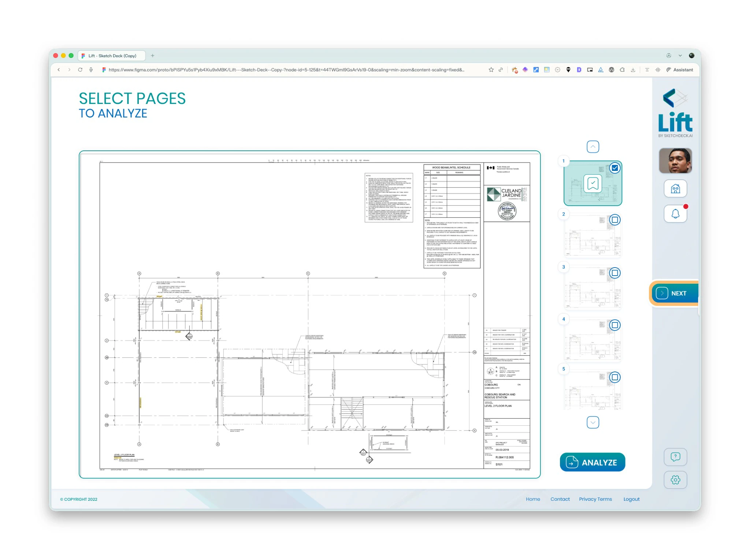Click the browser reload icon

pyautogui.click(x=80, y=70)
